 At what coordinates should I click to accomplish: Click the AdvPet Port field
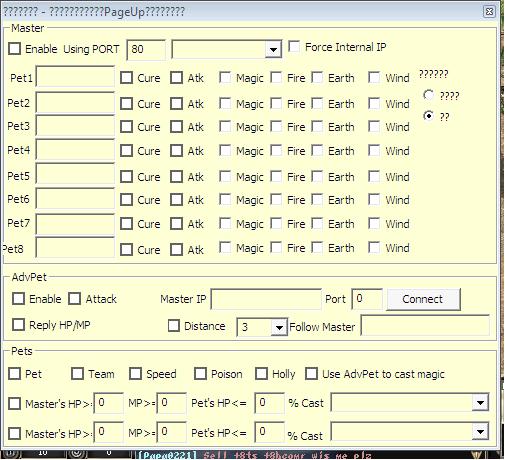click(367, 299)
